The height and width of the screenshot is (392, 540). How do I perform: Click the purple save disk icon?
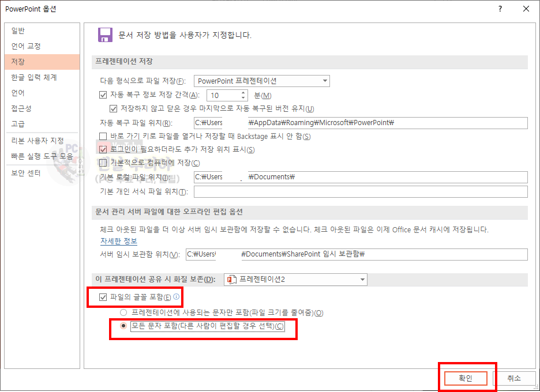click(105, 35)
